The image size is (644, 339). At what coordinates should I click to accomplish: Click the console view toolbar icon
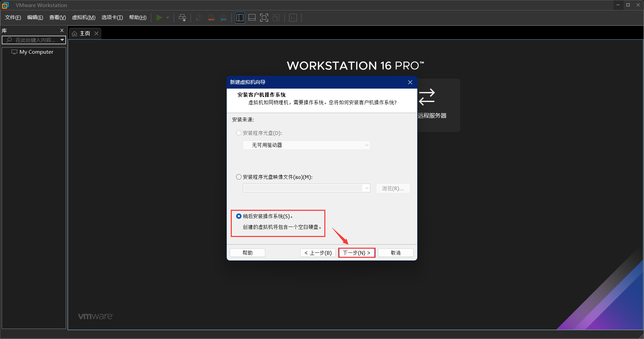coord(293,17)
